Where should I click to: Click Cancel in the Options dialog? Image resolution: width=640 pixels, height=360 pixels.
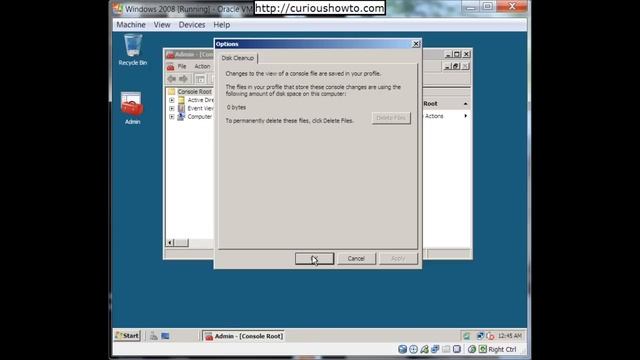tap(356, 258)
